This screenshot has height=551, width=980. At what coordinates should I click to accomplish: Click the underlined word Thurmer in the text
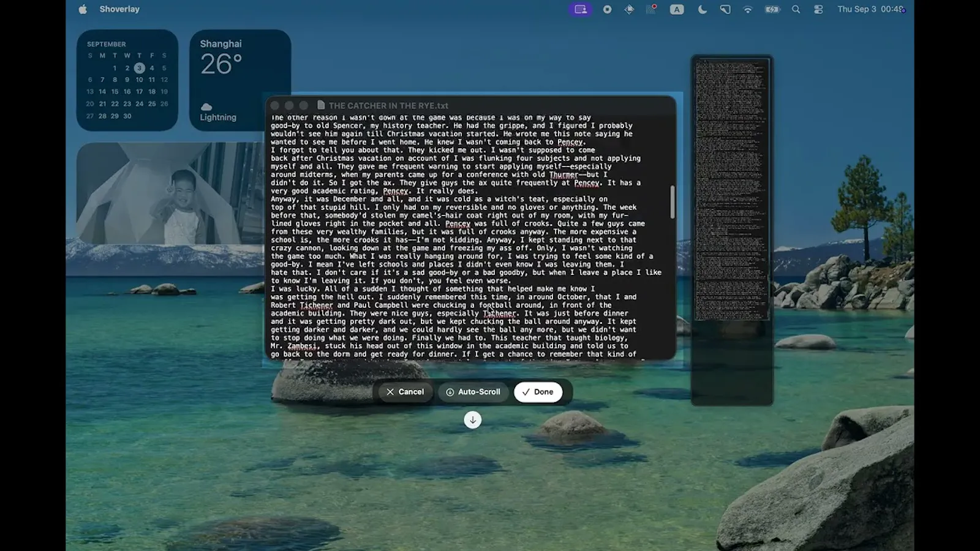click(563, 174)
